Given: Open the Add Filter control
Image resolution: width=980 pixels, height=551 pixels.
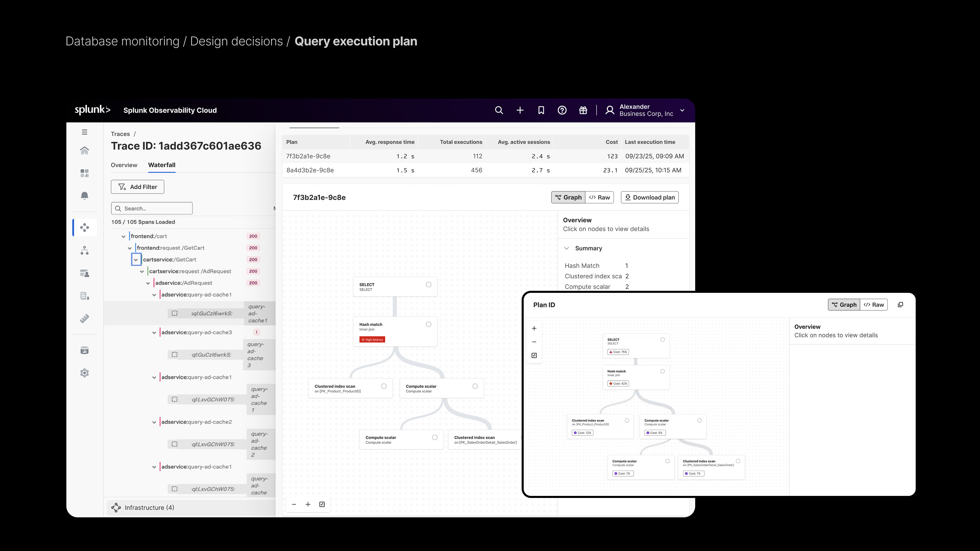Looking at the screenshot, I should pos(137,187).
